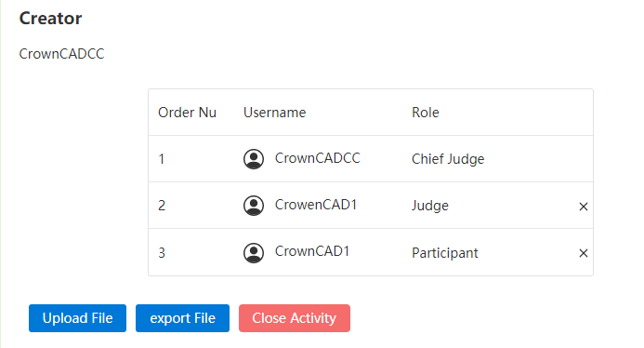Select the CrowenCAD1 username in row 2
The height and width of the screenshot is (348, 644).
click(x=316, y=205)
